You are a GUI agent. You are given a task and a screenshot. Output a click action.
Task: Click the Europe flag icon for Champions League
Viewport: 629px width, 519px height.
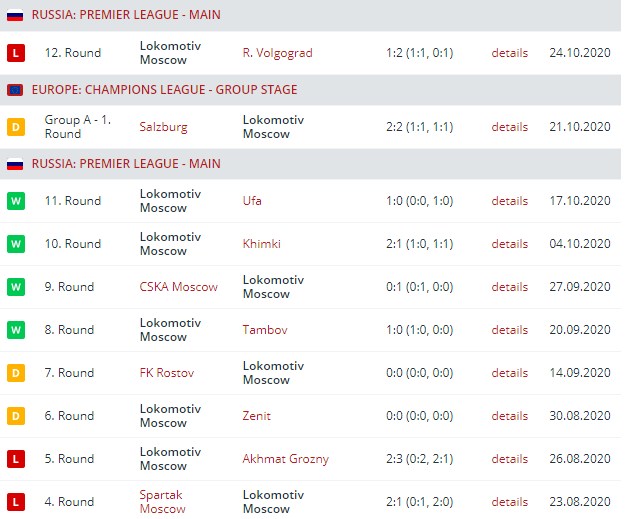coord(15,89)
